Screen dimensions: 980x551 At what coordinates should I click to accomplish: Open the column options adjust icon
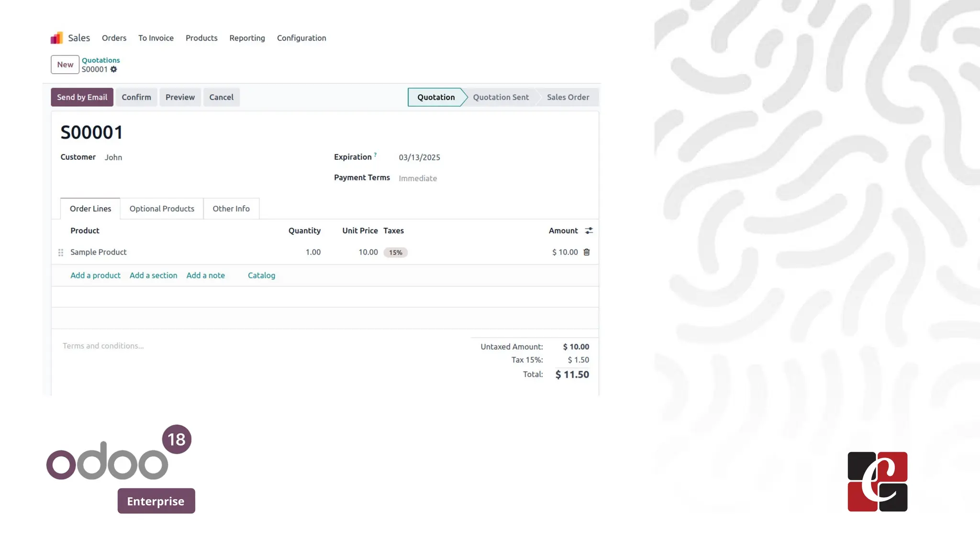point(589,231)
